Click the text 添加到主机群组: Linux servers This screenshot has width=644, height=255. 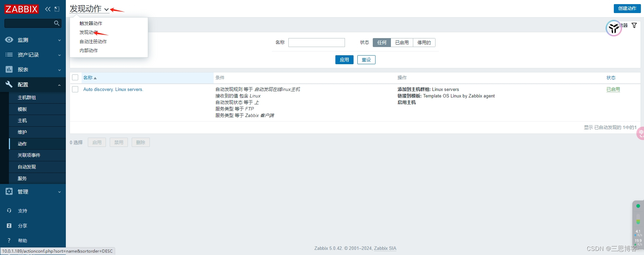point(428,89)
